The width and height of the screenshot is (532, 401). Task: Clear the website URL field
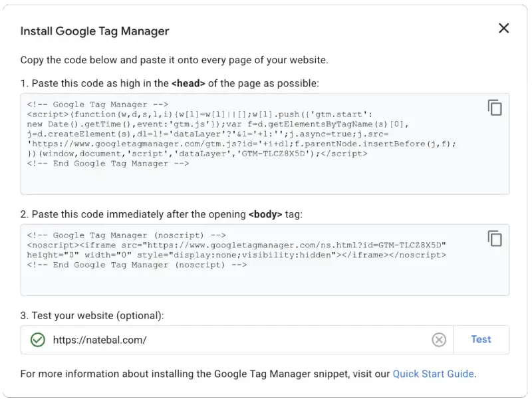(x=439, y=340)
